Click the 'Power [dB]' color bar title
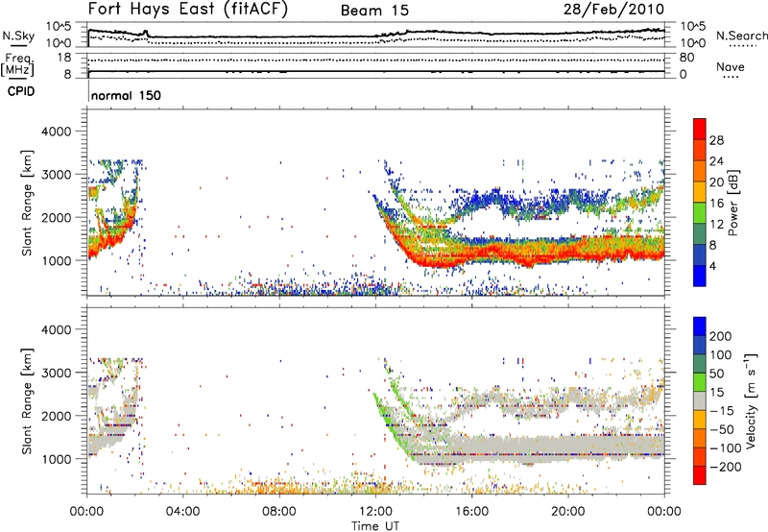Viewport: 768px width, 532px height. 733,203
